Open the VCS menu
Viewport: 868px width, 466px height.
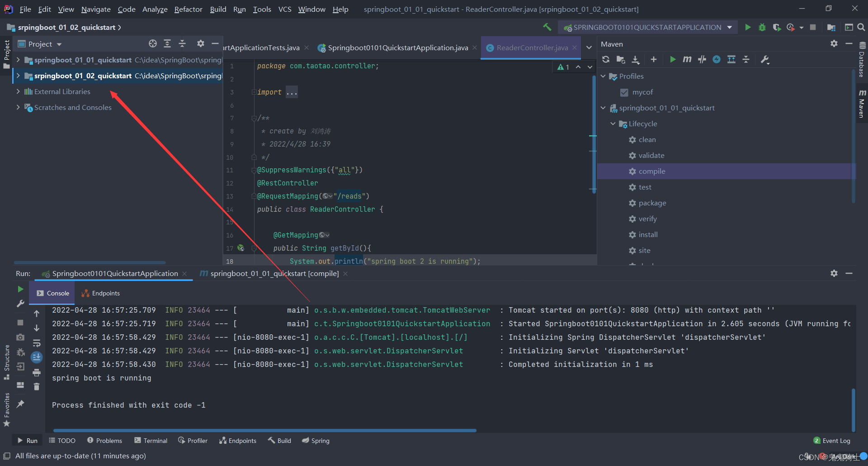tap(285, 9)
